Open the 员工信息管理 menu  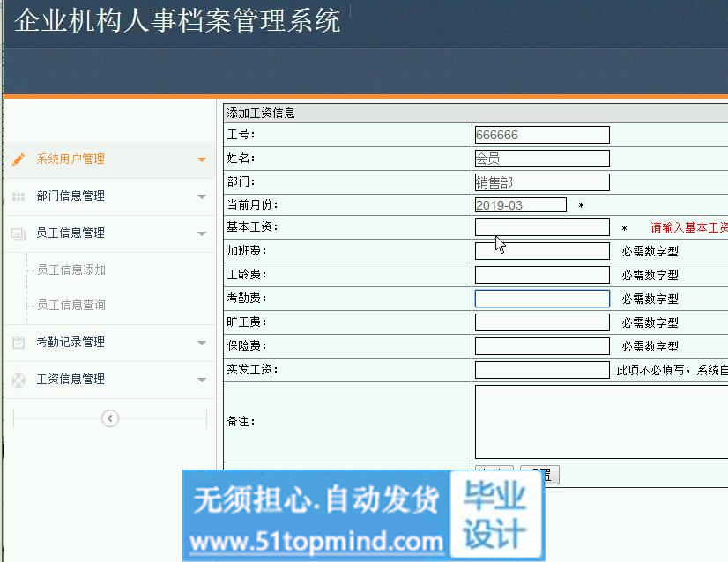(109, 233)
